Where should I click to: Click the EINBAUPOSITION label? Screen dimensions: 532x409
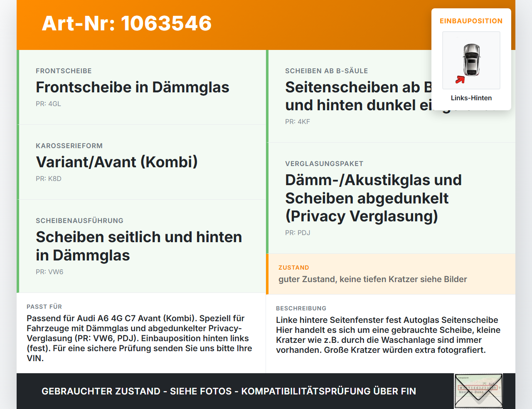471,21
